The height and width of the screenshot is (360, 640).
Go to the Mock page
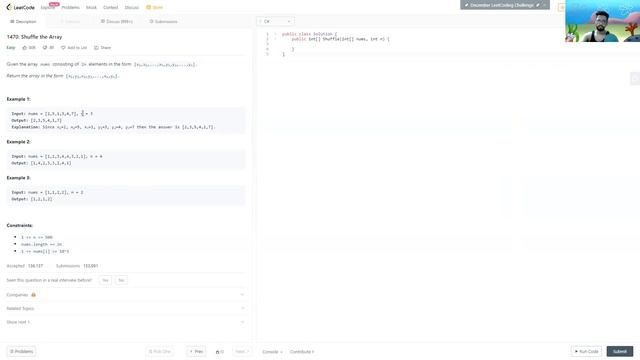click(91, 7)
